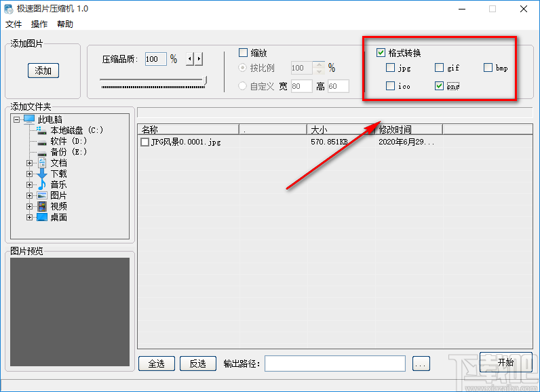Image resolution: width=540 pixels, height=392 pixels.
Task: Click the 开始 start button
Action: (506, 362)
